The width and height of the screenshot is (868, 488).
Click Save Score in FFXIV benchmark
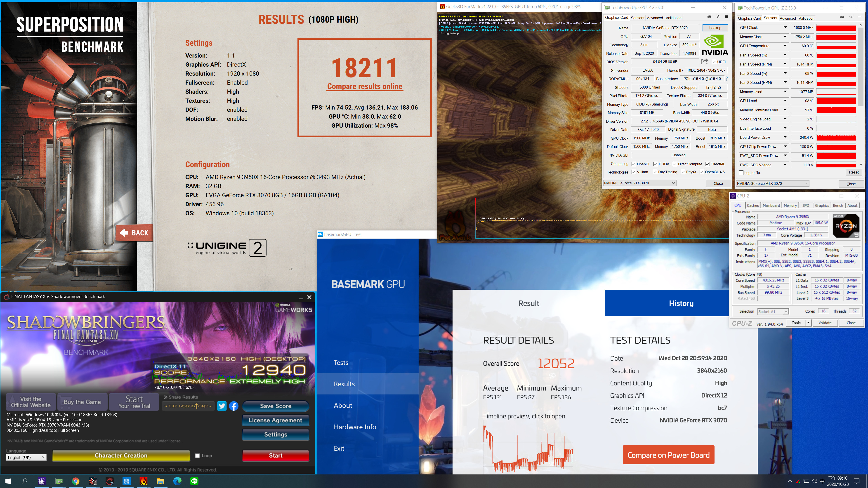[x=276, y=406]
